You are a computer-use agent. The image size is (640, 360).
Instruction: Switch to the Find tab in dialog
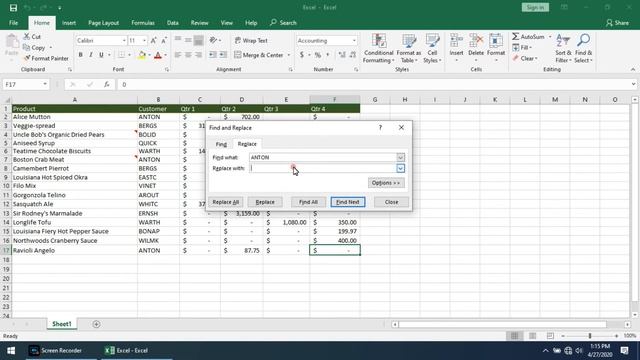221,144
